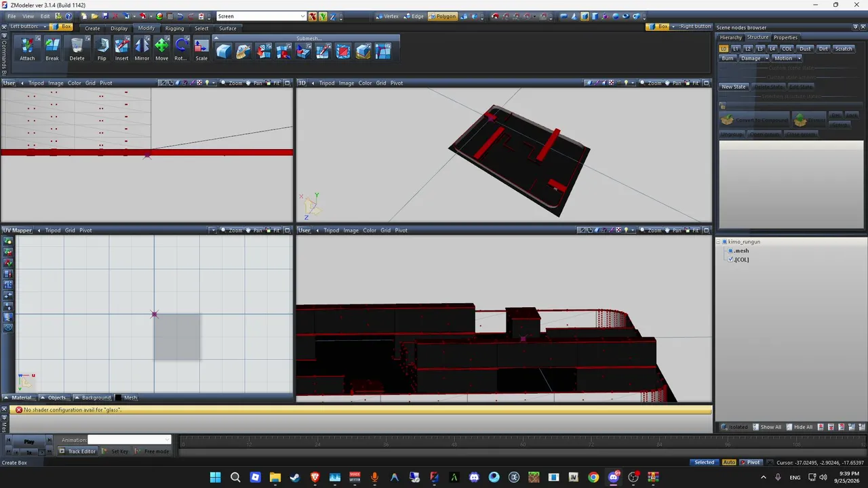Pick the Flip tool

click(x=102, y=49)
